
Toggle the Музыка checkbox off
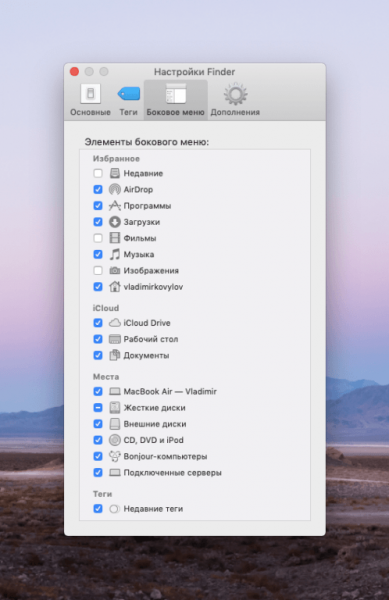click(98, 254)
